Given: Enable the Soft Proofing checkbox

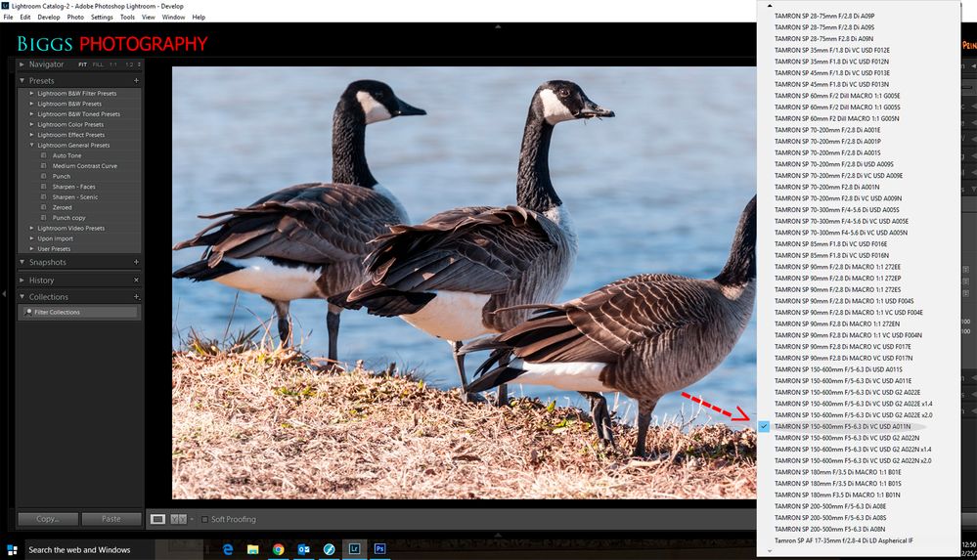Looking at the screenshot, I should (204, 519).
